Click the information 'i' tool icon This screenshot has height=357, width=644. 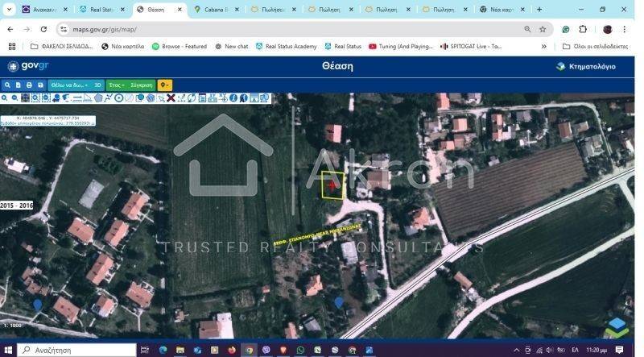pos(233,98)
